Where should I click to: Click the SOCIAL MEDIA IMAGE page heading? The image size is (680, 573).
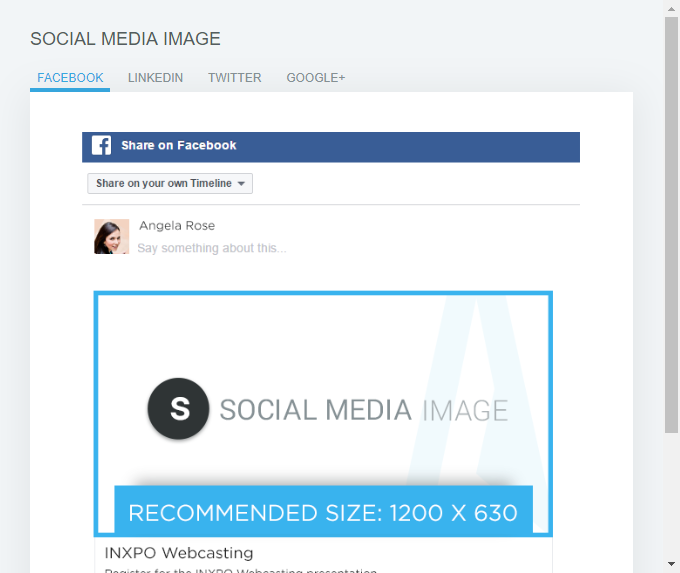point(125,39)
